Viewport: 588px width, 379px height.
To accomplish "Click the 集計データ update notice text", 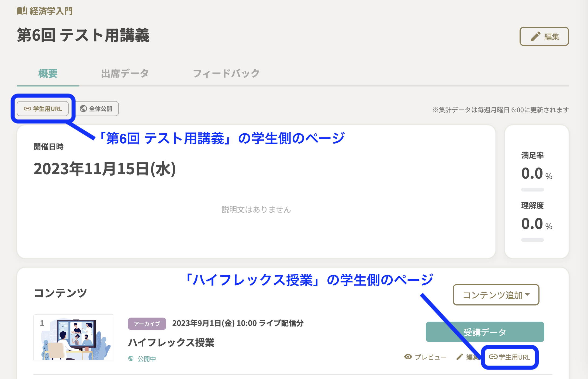I will pyautogui.click(x=501, y=110).
